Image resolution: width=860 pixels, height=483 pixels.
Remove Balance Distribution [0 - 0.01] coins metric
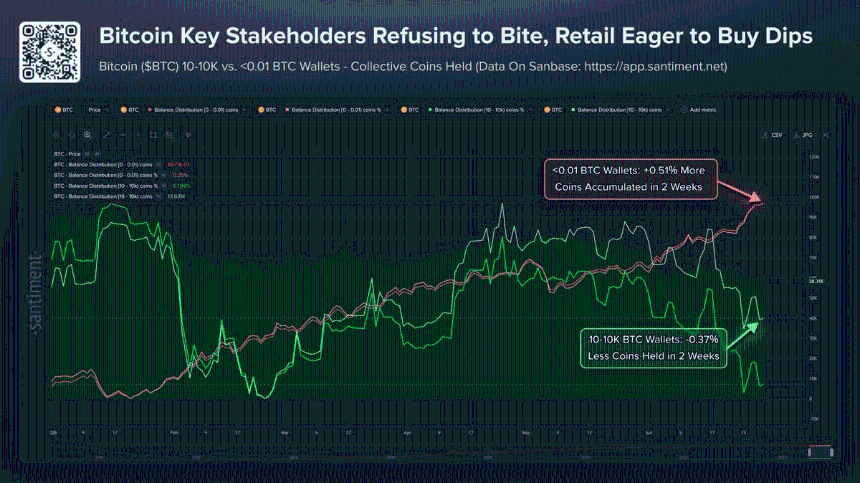(244, 110)
